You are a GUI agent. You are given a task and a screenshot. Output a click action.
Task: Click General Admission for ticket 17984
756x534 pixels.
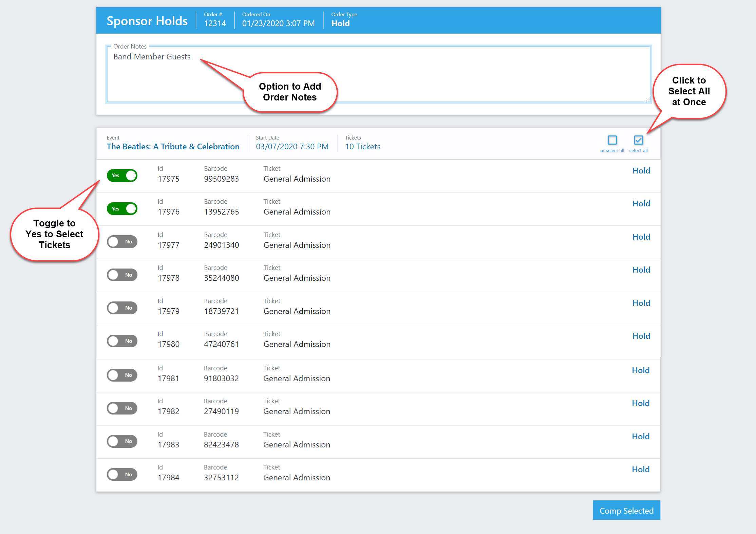click(297, 478)
